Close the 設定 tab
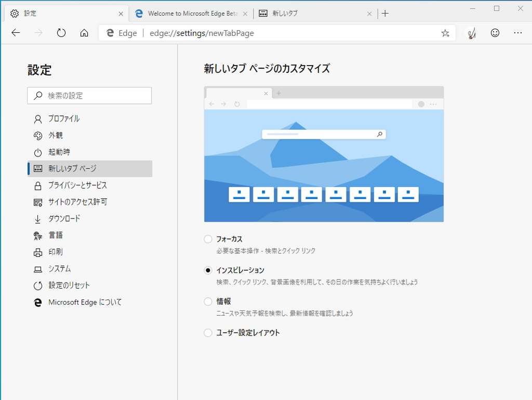The height and width of the screenshot is (400, 532). 121,14
